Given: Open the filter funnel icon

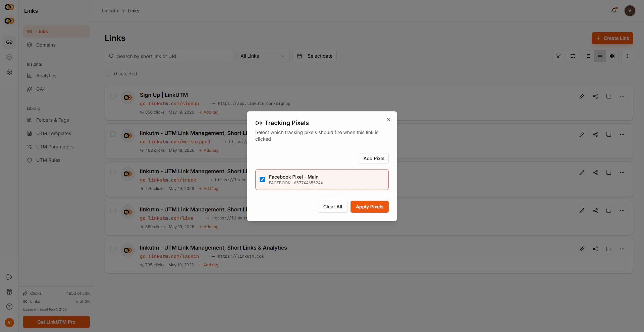Looking at the screenshot, I should pos(558,56).
